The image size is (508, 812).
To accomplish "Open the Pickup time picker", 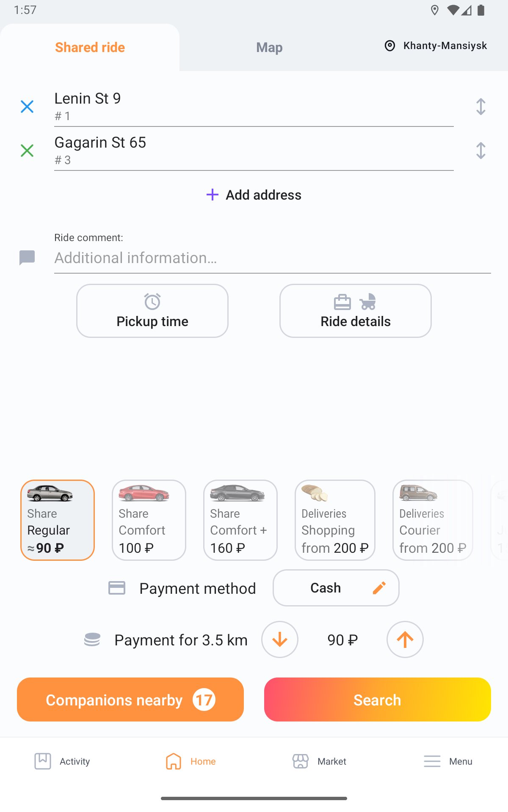I will [152, 311].
